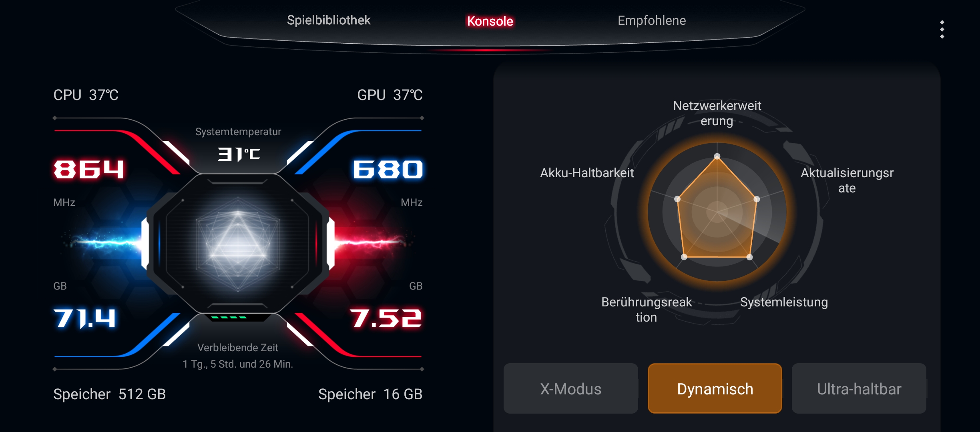Click the Speicher 512 GB label
The height and width of the screenshot is (432, 980).
[109, 394]
